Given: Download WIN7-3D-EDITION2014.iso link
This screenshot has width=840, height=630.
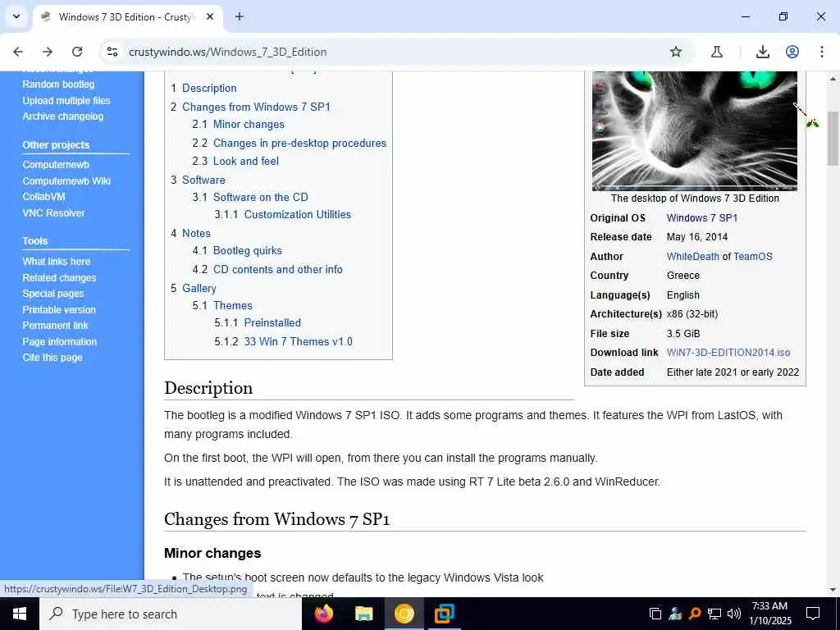Looking at the screenshot, I should (x=728, y=353).
